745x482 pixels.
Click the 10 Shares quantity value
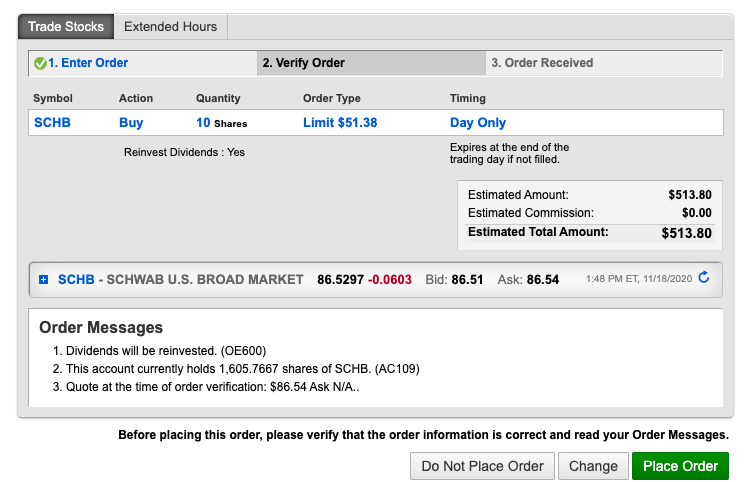tap(221, 123)
